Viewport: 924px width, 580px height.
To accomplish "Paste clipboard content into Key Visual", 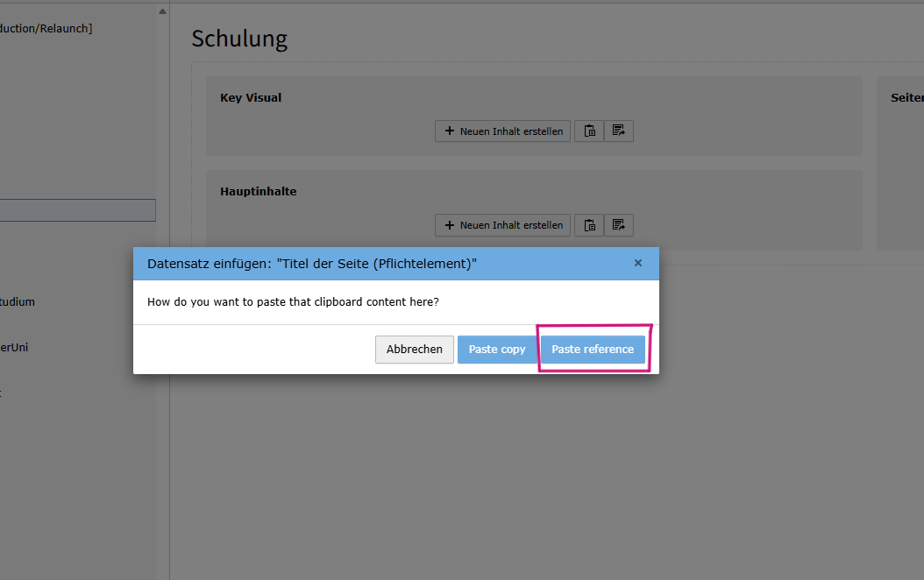I will (589, 131).
